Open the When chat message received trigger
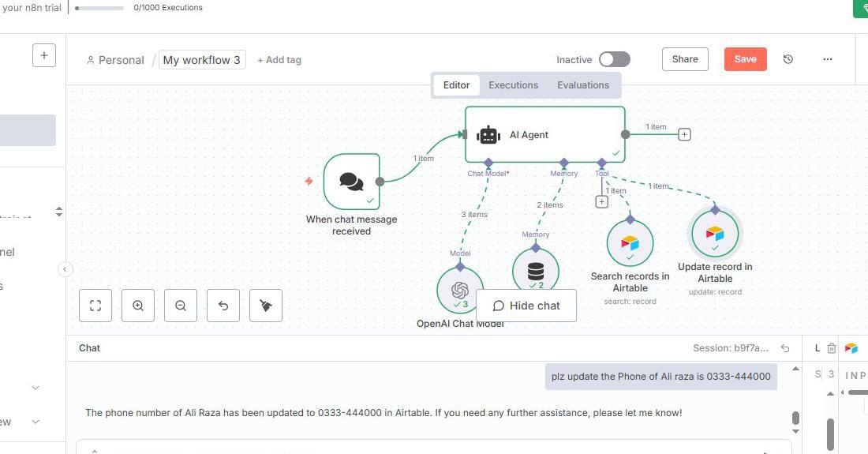Image resolution: width=868 pixels, height=454 pixels. (x=351, y=181)
